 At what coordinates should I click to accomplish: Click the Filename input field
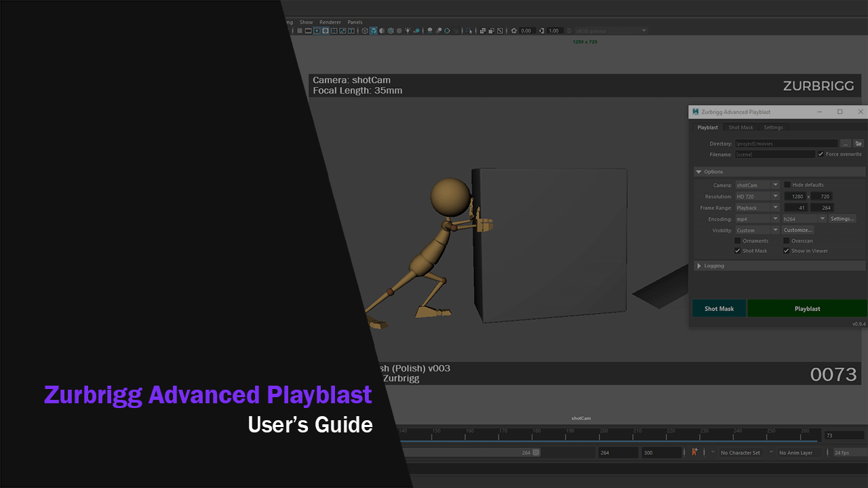774,155
